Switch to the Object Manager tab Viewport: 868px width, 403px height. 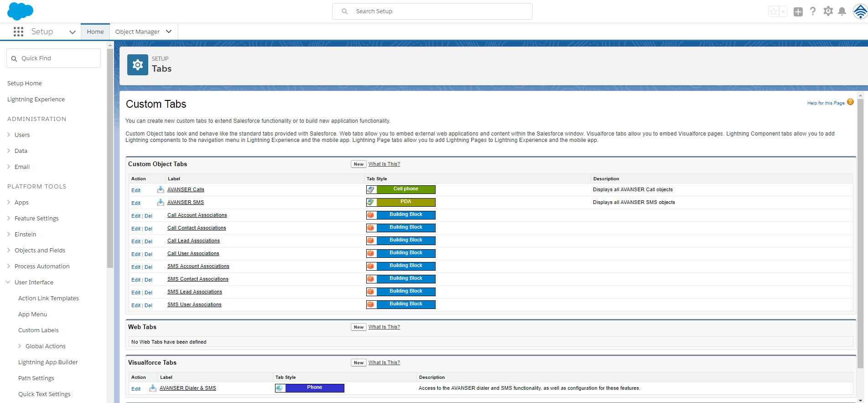pyautogui.click(x=137, y=31)
